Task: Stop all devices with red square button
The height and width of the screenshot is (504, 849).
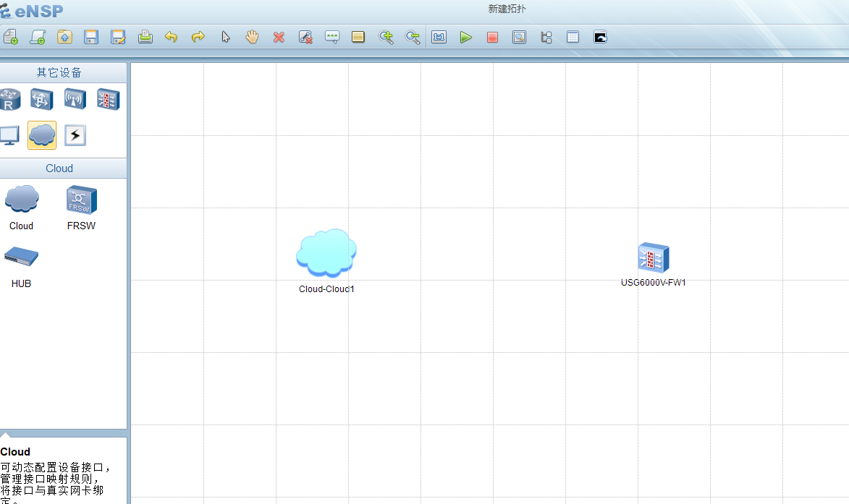Action: (493, 37)
